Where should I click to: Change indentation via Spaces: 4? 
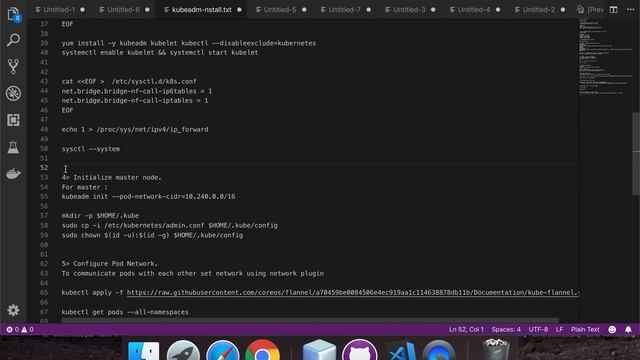506,329
